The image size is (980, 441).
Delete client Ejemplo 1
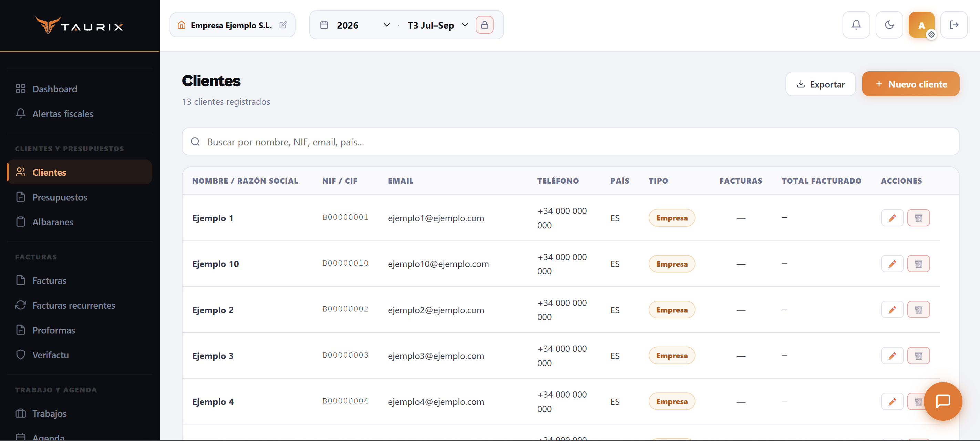(918, 218)
